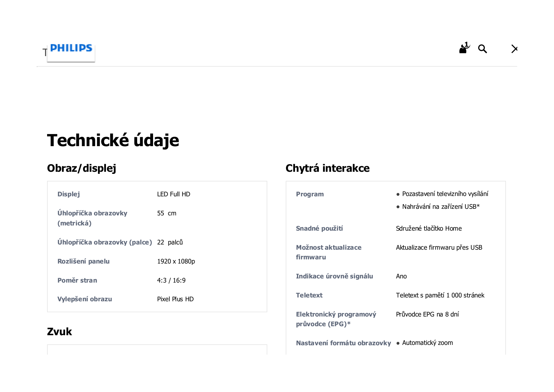Select the Zvuk section heading
This screenshot has width=554, height=392.
60,332
